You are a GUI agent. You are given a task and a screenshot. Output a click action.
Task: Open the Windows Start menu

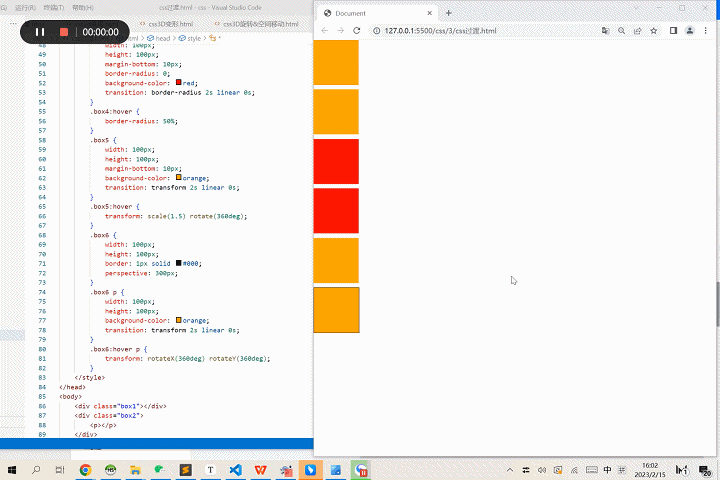pos(12,470)
